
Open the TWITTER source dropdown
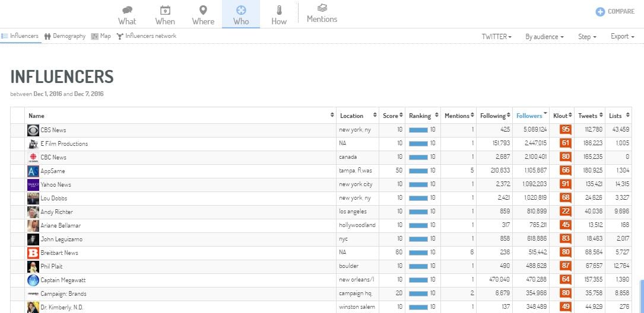tap(497, 37)
